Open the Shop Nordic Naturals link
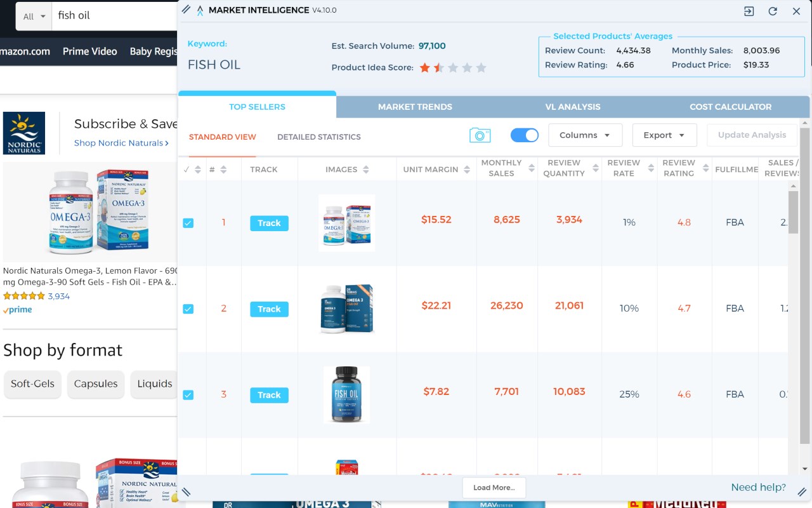This screenshot has width=812, height=508. click(x=121, y=144)
